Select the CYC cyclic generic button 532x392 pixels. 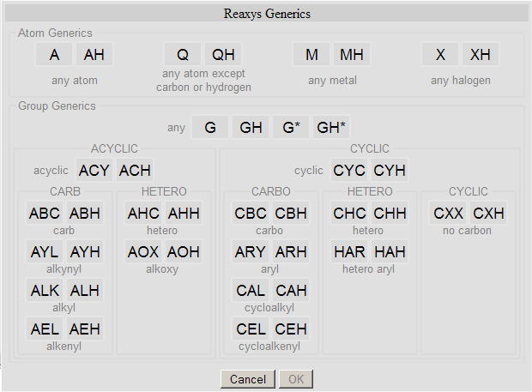349,170
